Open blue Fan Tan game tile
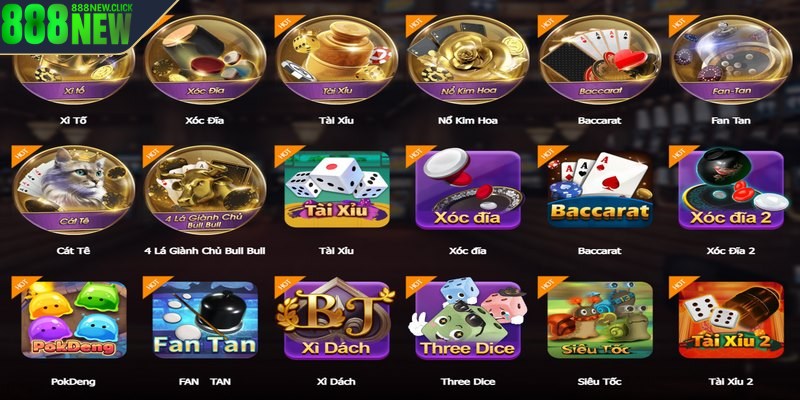Screen dimensions: 800x400 tap(205, 320)
